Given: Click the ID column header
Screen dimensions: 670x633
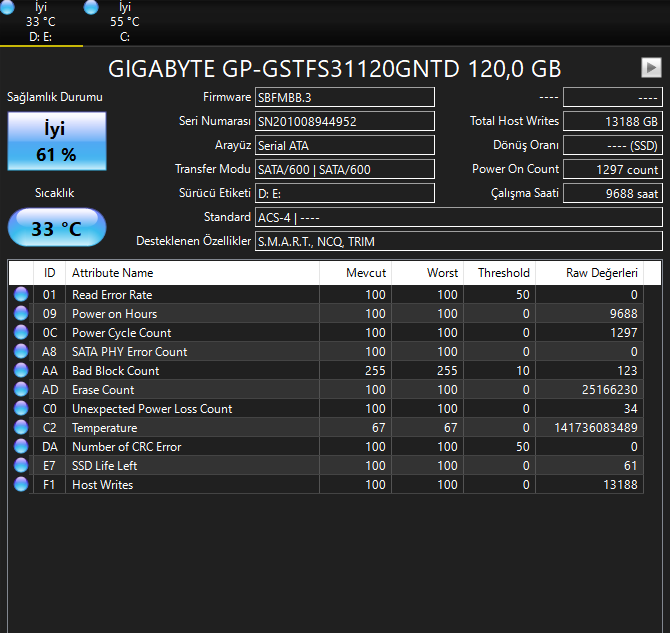Looking at the screenshot, I should click(49, 273).
